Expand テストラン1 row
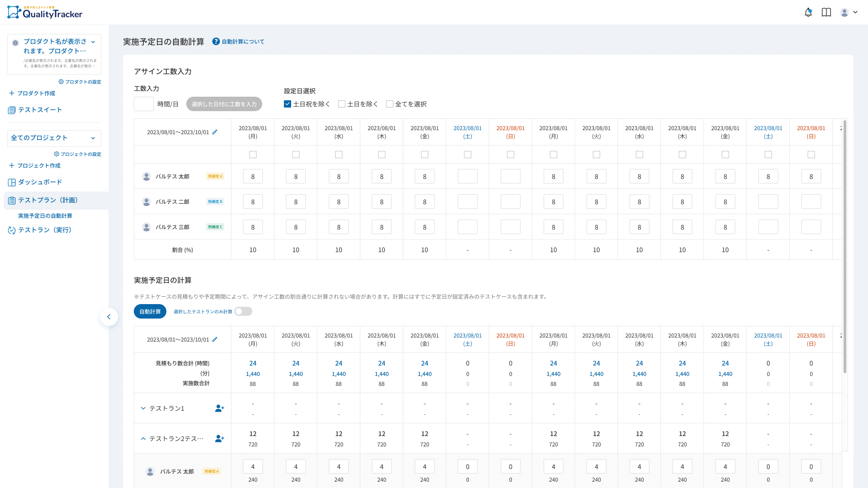The image size is (868, 488). (x=143, y=408)
